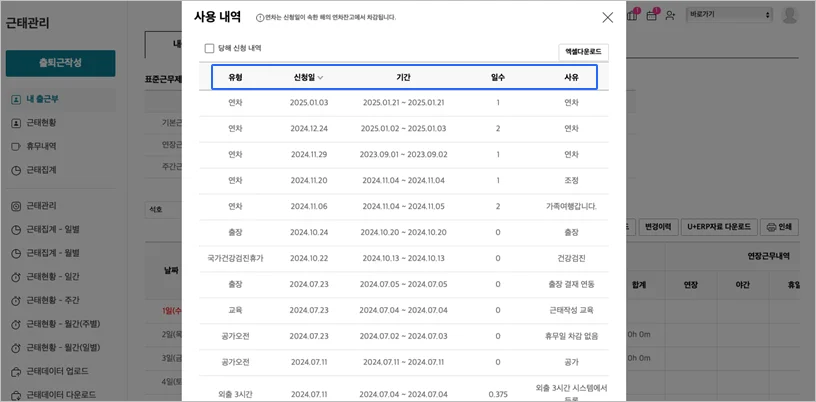Open the 바로가기 dropdown in the header
This screenshot has width=816, height=402.
tap(730, 16)
